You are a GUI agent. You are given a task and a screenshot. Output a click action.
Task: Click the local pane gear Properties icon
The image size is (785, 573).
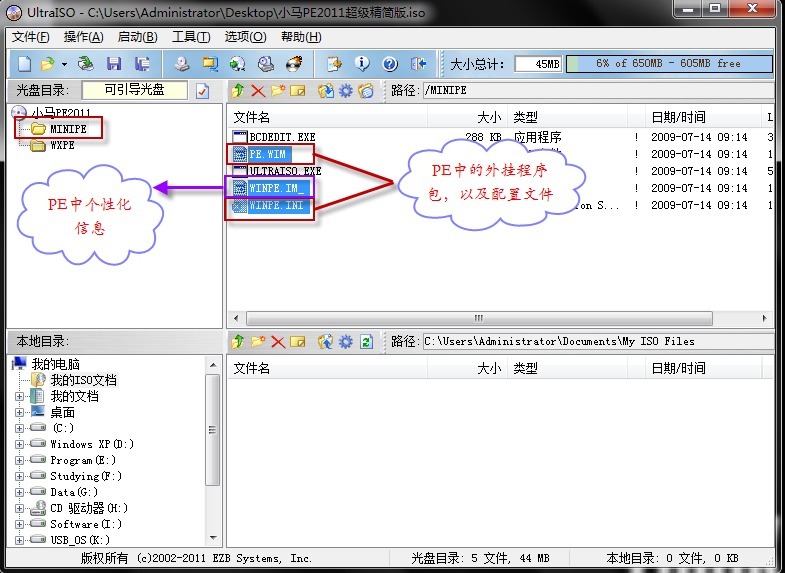click(346, 342)
